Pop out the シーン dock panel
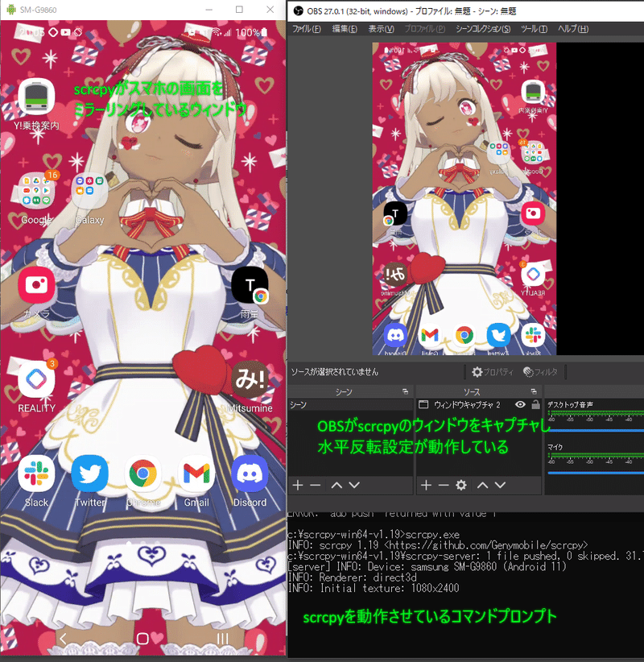This screenshot has height=662, width=644. (406, 391)
